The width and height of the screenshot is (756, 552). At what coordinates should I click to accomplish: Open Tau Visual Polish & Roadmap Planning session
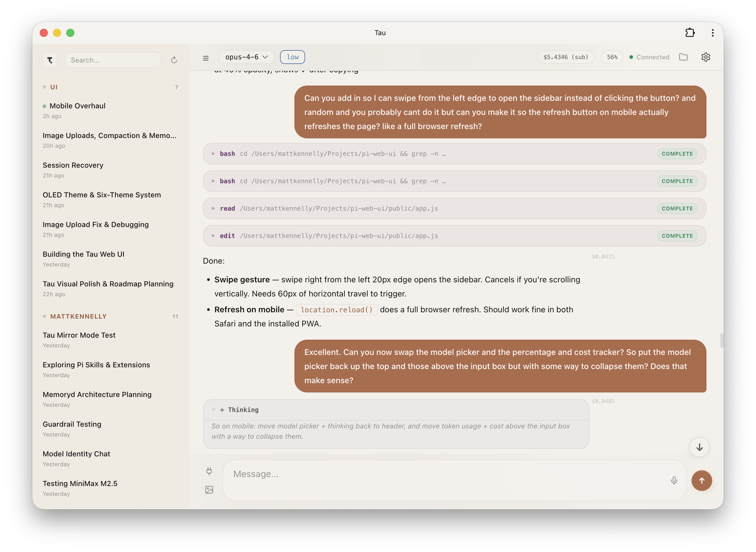point(110,289)
